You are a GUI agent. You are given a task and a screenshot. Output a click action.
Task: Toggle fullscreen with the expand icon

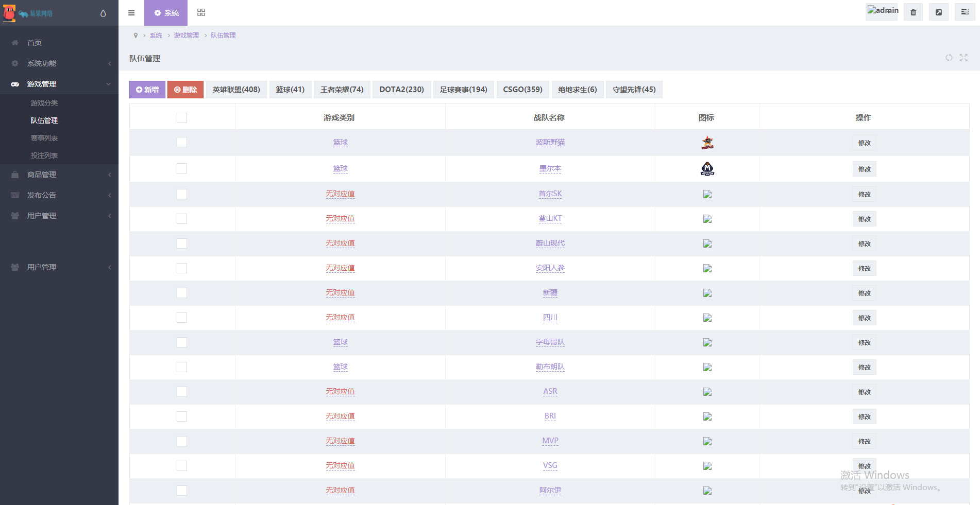point(964,58)
